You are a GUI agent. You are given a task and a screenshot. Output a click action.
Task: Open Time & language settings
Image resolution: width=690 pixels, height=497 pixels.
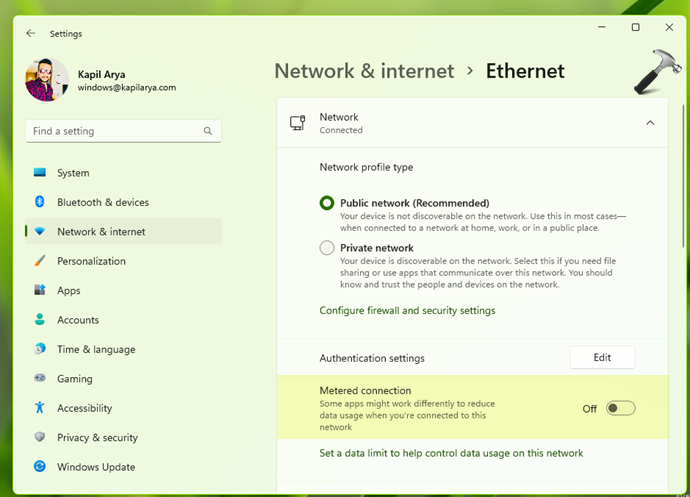tap(96, 349)
